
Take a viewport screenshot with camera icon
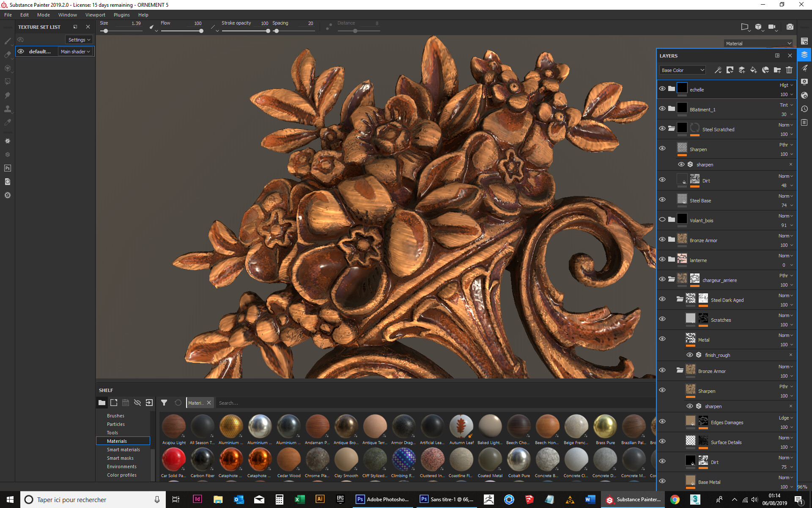click(x=789, y=26)
